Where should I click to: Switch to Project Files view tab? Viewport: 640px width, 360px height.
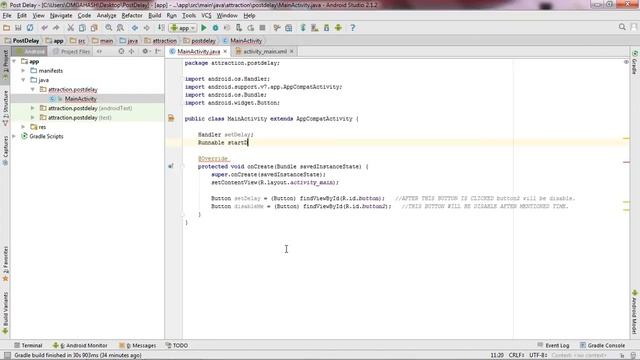(x=71, y=51)
